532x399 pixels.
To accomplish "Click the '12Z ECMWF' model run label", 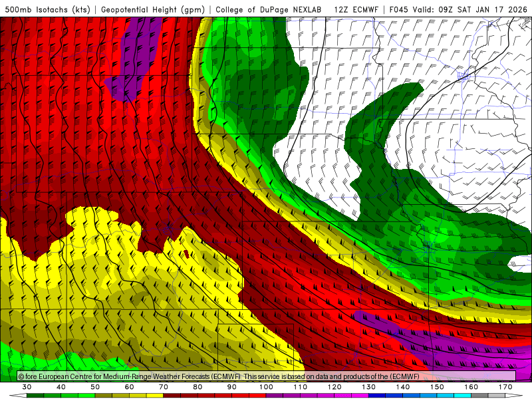I will point(356,9).
